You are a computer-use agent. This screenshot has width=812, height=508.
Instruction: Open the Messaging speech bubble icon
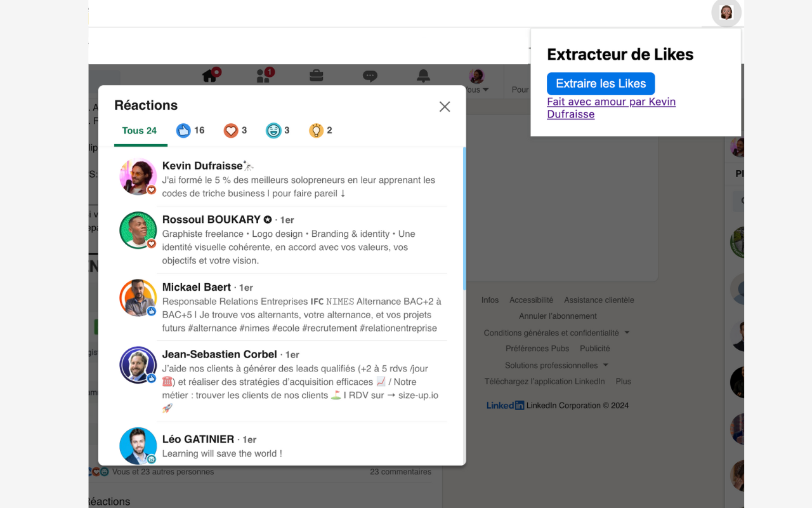(x=369, y=74)
